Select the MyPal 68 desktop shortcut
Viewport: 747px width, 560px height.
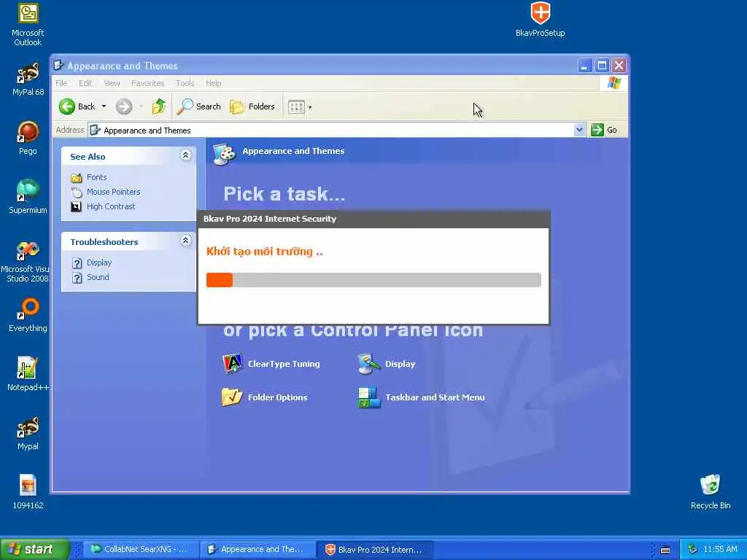28,79
